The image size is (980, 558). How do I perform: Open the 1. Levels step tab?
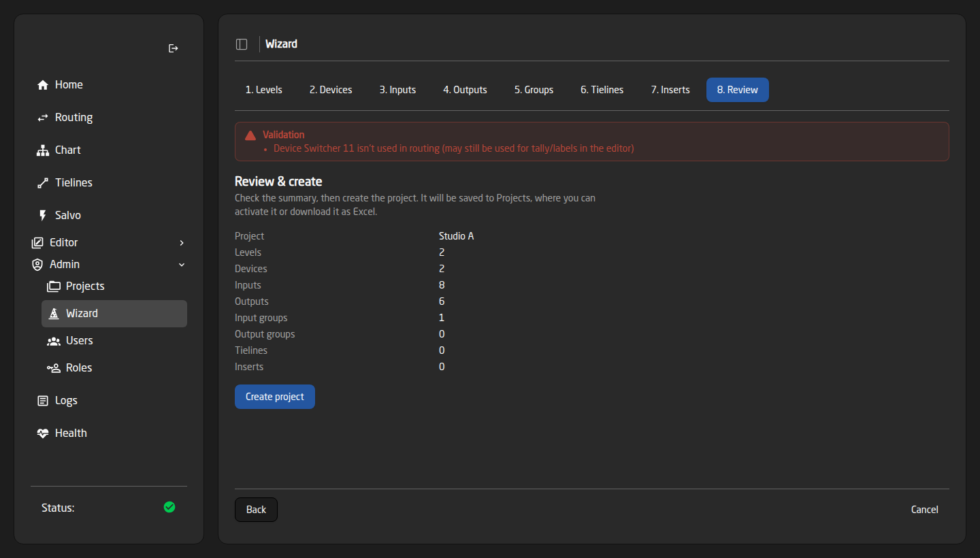coord(264,90)
